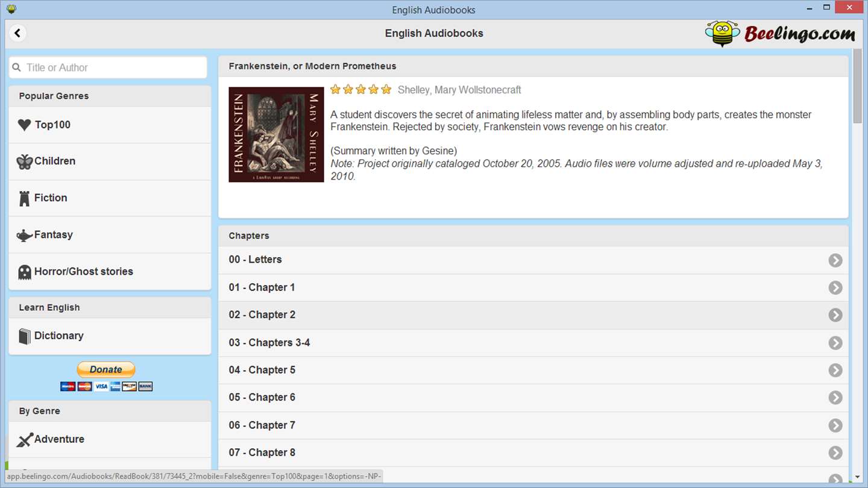Click the Frankenstein book cover thumbnail
The image size is (868, 488).
click(276, 134)
